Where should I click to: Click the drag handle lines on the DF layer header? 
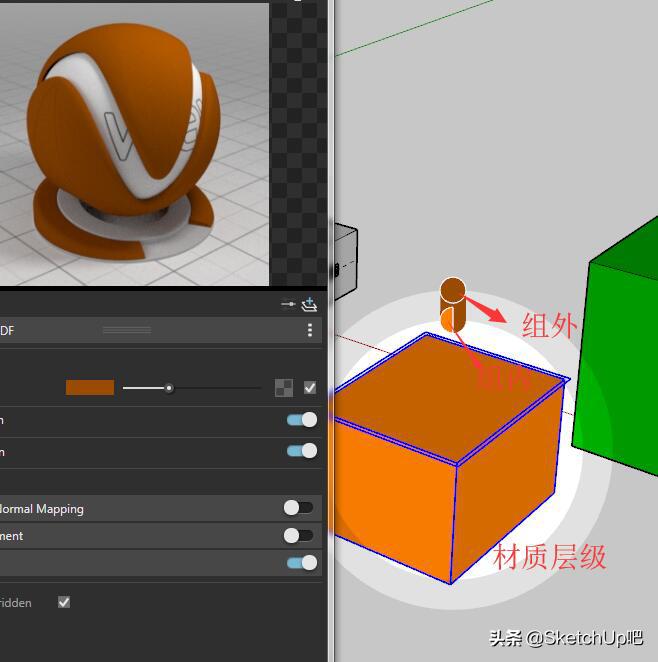click(127, 330)
